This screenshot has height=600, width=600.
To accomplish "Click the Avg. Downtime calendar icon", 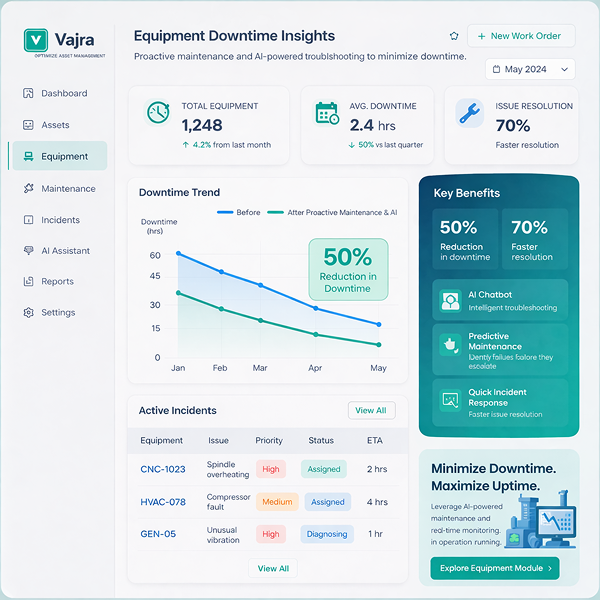I will 327,112.
